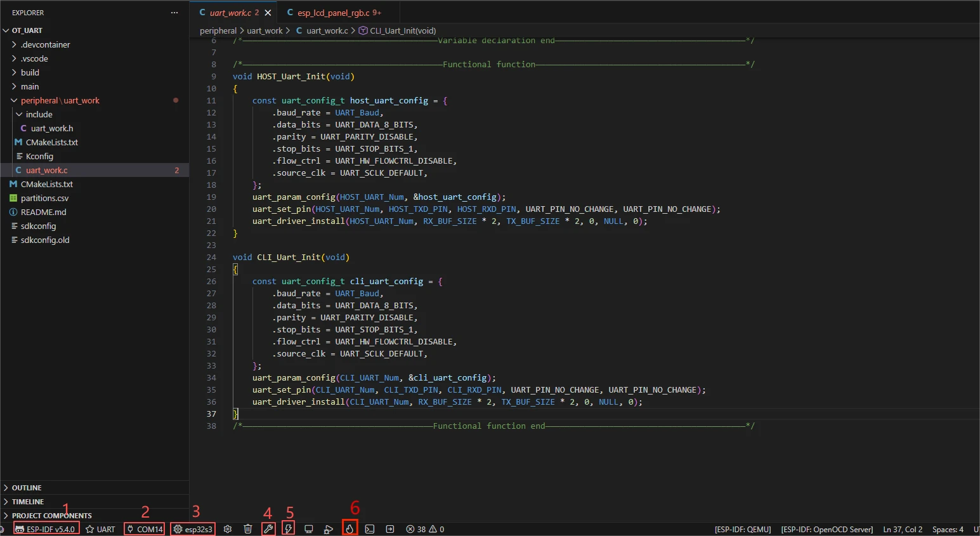980x536 pixels.
Task: Open the errors and warnings count
Action: point(425,529)
